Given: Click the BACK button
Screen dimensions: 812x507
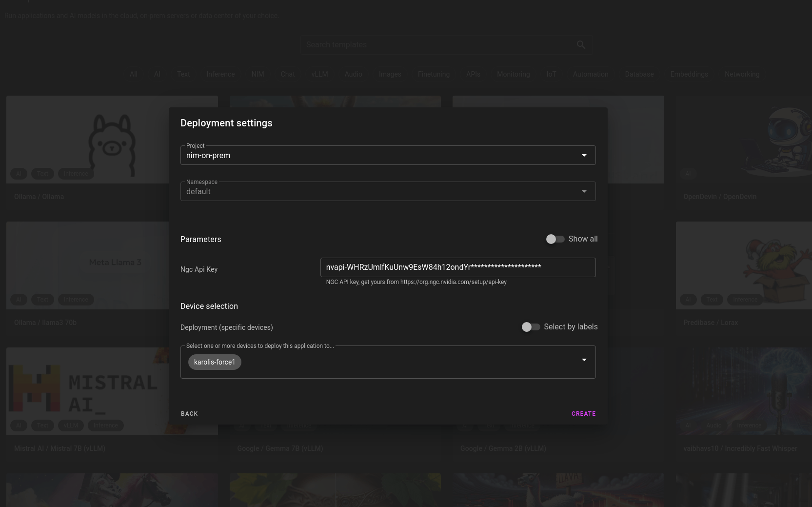Looking at the screenshot, I should 189,414.
